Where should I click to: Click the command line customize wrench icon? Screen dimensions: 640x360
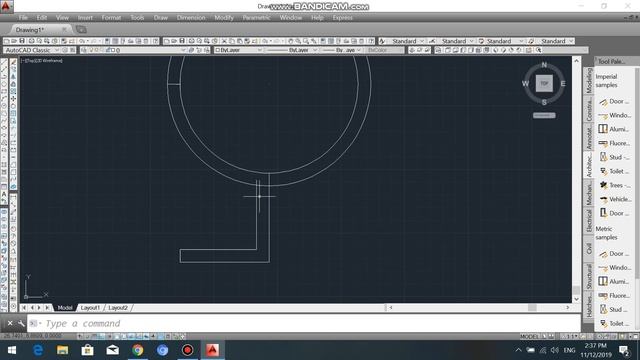point(21,323)
